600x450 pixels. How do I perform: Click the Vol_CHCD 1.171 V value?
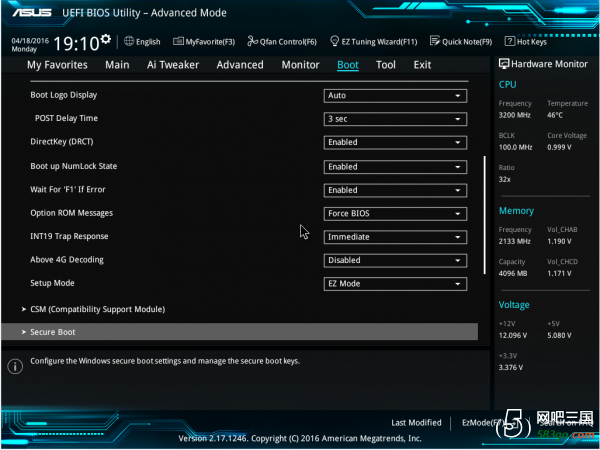click(x=559, y=273)
